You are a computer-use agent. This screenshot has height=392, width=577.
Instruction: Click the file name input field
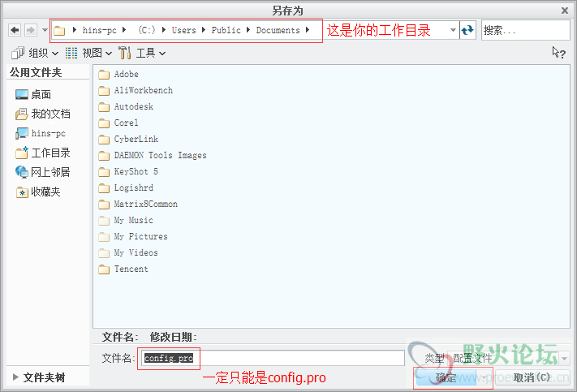coord(273,358)
